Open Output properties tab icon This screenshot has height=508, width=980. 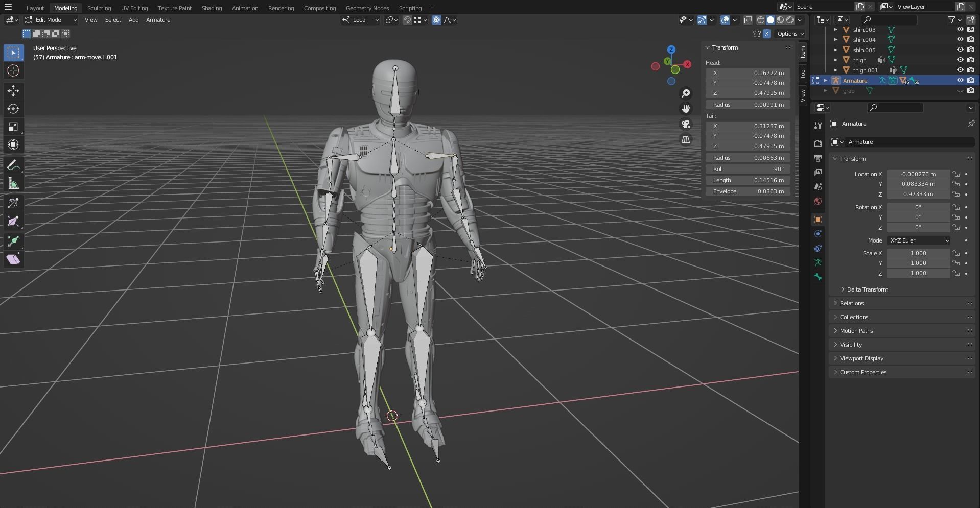point(818,158)
